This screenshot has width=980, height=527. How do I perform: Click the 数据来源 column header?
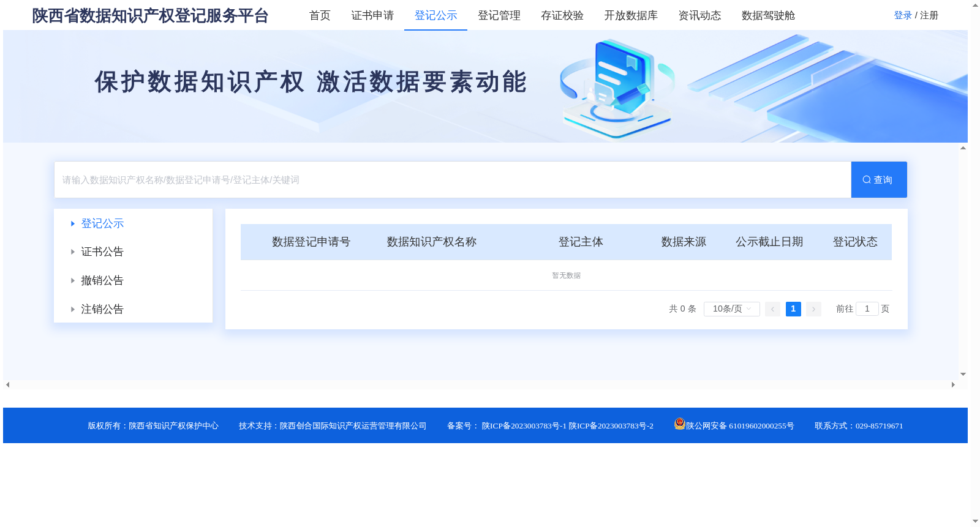coord(684,242)
